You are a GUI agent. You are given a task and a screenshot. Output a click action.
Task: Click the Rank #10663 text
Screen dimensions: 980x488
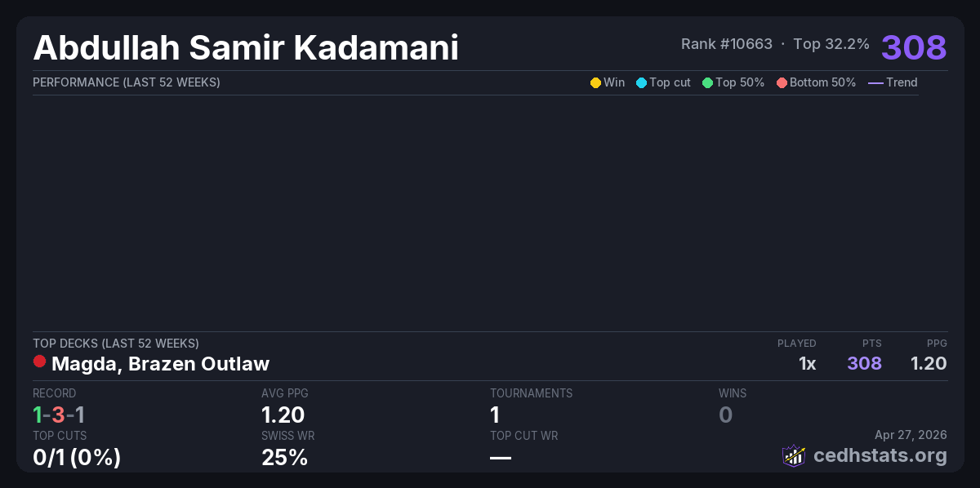click(x=726, y=44)
